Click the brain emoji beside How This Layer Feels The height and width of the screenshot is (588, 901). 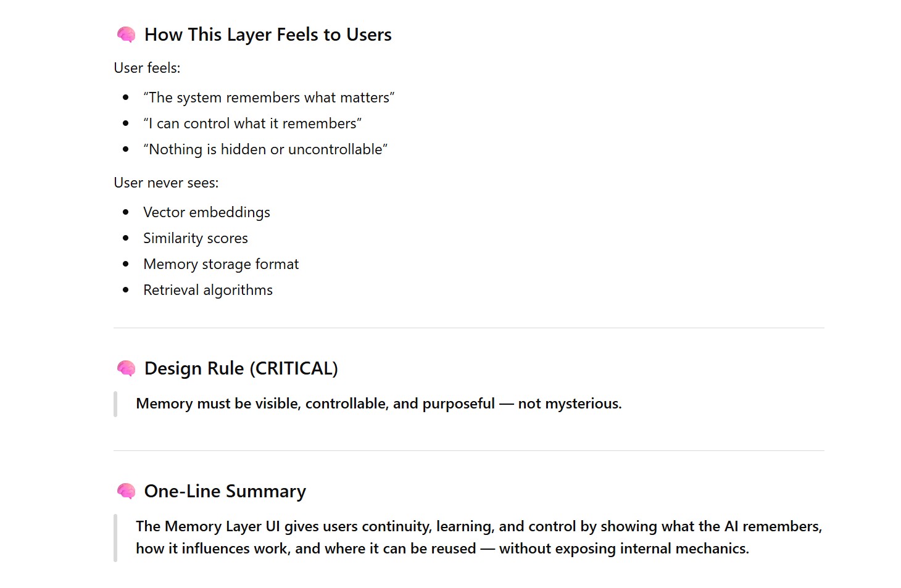(126, 35)
